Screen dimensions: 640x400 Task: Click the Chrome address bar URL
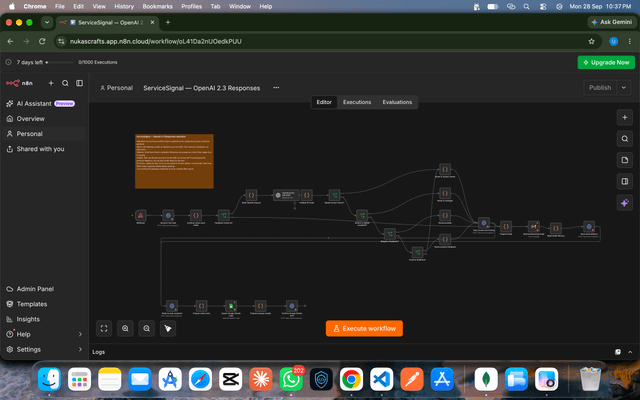pyautogui.click(x=156, y=41)
